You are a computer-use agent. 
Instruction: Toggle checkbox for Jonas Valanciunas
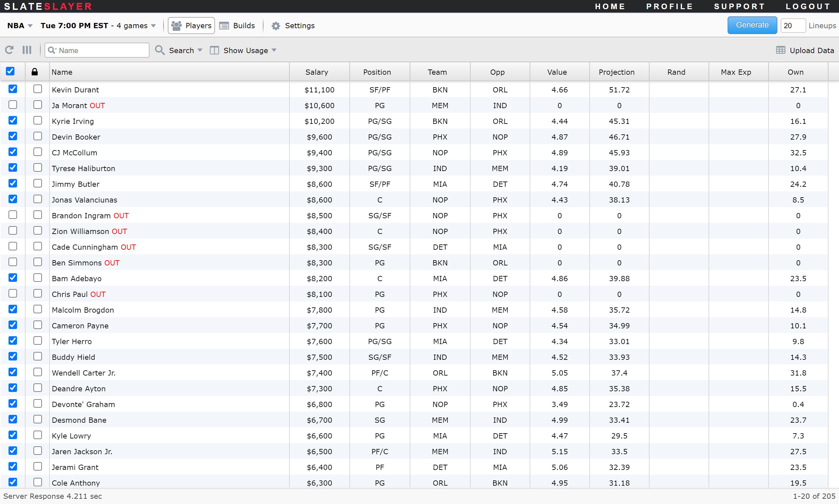[12, 200]
